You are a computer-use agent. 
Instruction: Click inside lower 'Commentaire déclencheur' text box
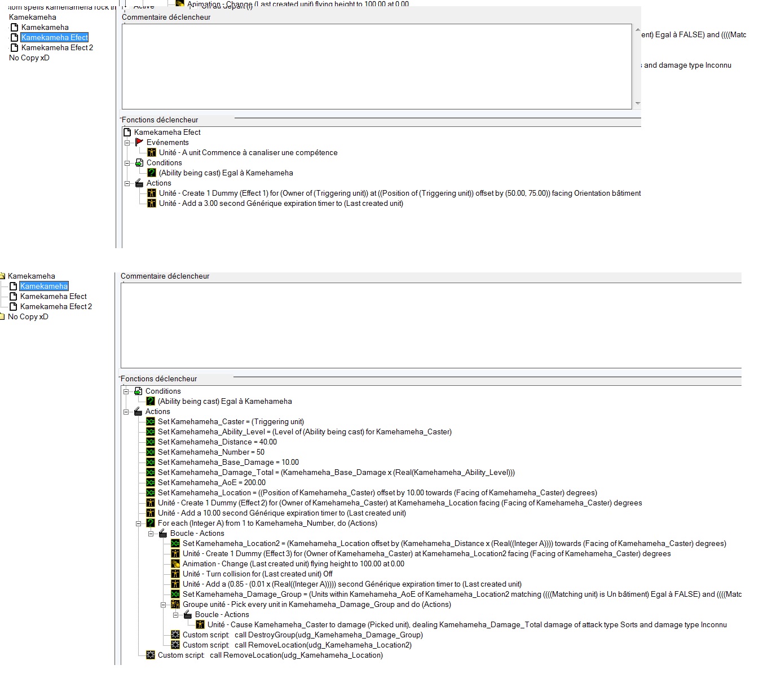click(x=431, y=325)
